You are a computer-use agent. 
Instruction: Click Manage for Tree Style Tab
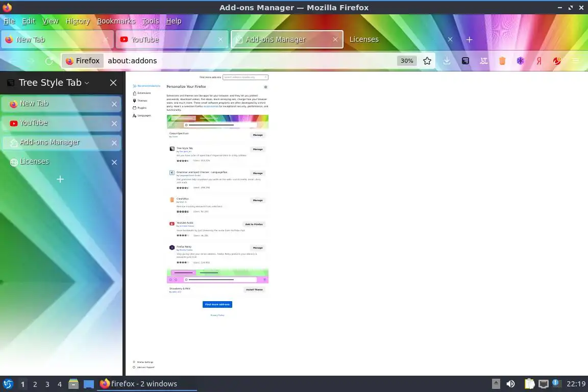coord(258,150)
